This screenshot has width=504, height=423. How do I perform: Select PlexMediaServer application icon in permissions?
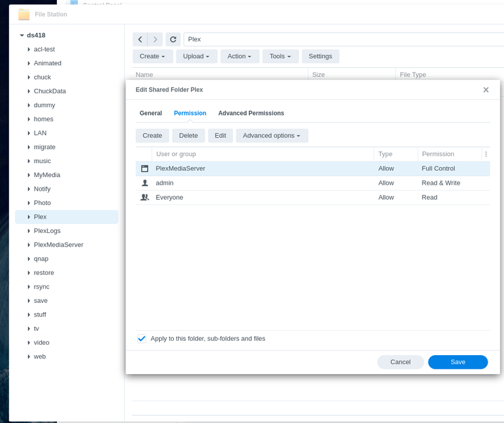tap(145, 168)
